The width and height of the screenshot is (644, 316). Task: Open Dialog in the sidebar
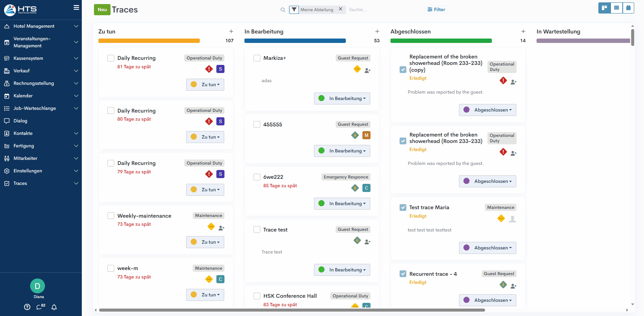[x=20, y=121]
